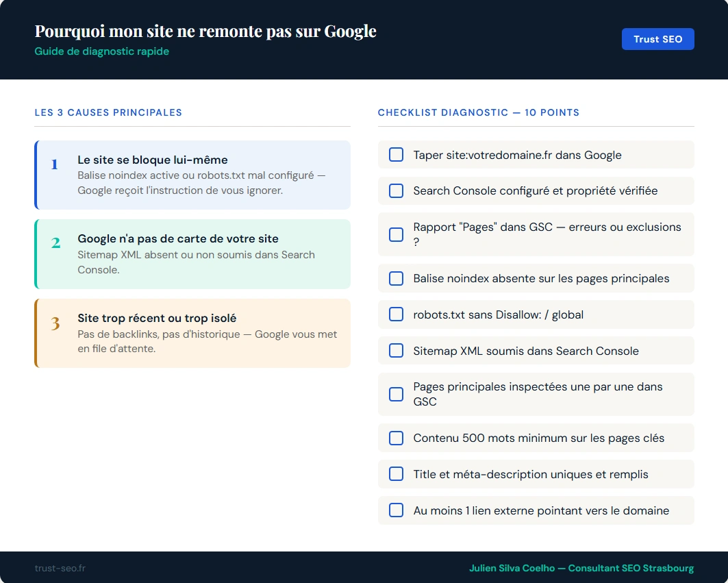Image resolution: width=728 pixels, height=583 pixels.
Task: Select the numbered badge 1 marker
Action: 55,164
